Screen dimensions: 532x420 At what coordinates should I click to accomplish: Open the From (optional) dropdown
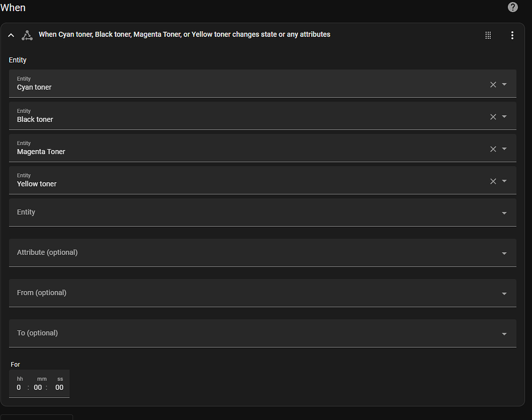coord(262,293)
